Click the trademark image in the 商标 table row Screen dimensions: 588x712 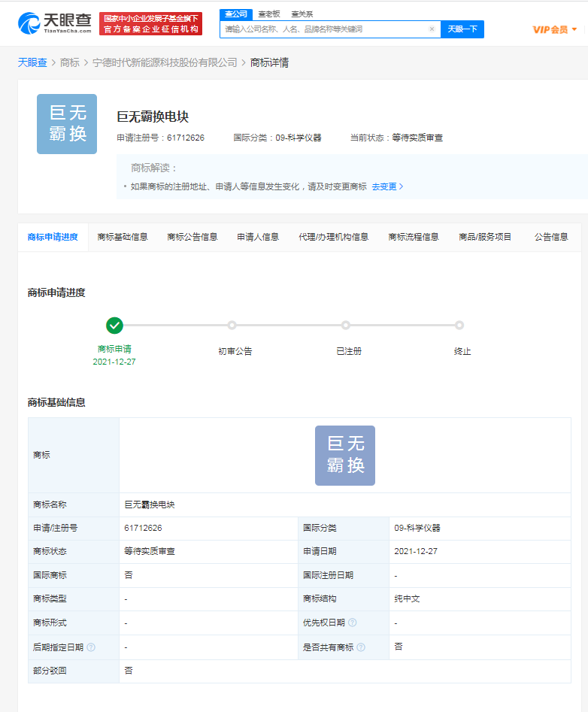point(345,456)
